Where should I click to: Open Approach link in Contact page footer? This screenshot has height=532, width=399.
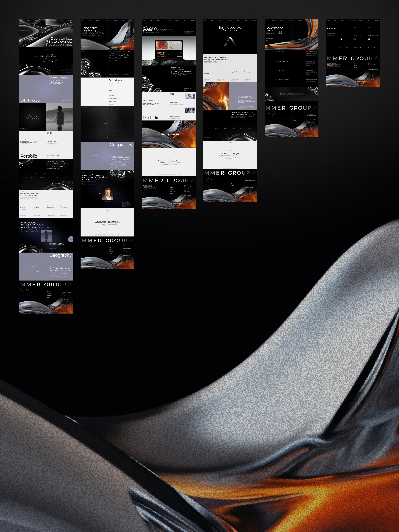click(x=356, y=67)
